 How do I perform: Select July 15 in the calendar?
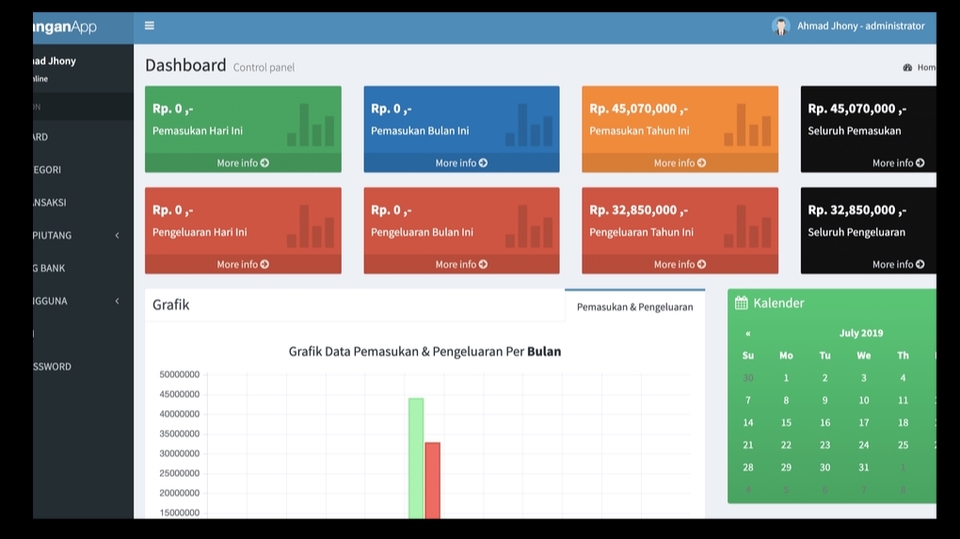click(786, 423)
